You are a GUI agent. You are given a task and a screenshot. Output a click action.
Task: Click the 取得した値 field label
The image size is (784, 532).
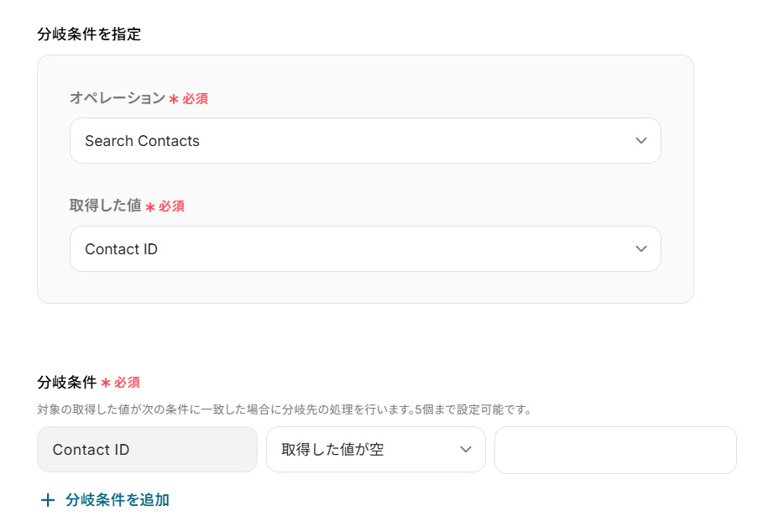click(105, 206)
